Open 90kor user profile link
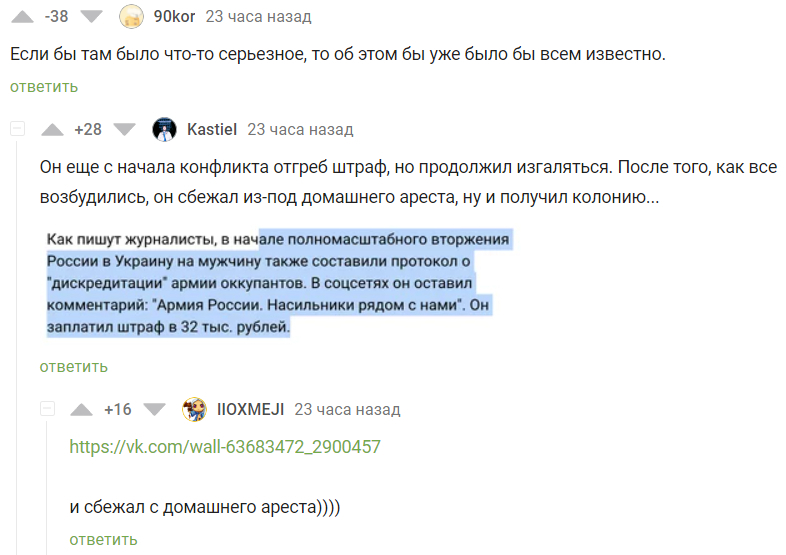 [x=174, y=16]
